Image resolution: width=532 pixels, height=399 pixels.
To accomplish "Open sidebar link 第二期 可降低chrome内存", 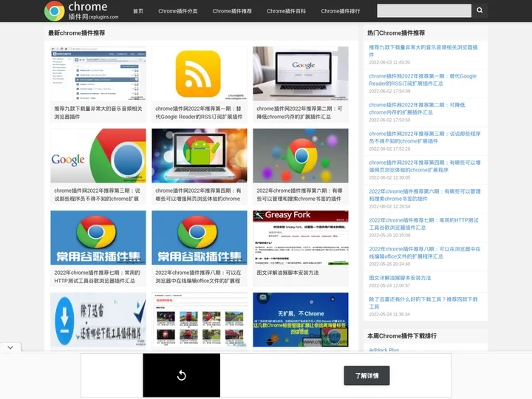I will 417,109.
